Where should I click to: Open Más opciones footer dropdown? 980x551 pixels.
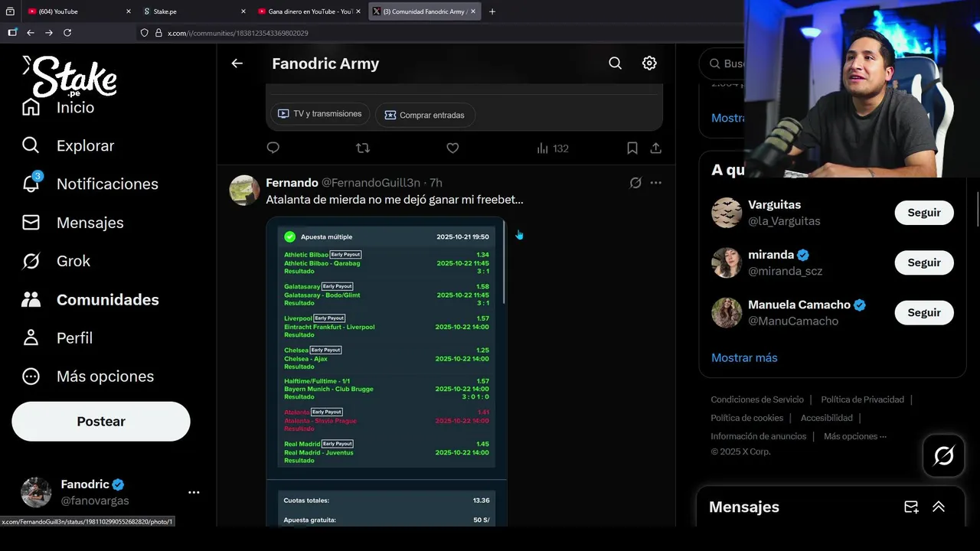[x=855, y=436]
